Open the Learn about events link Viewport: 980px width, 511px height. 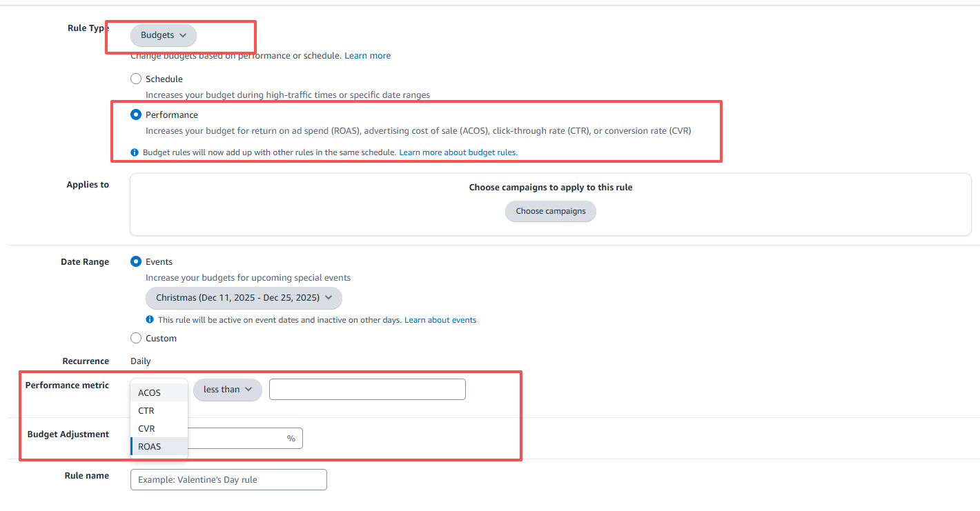tap(440, 320)
